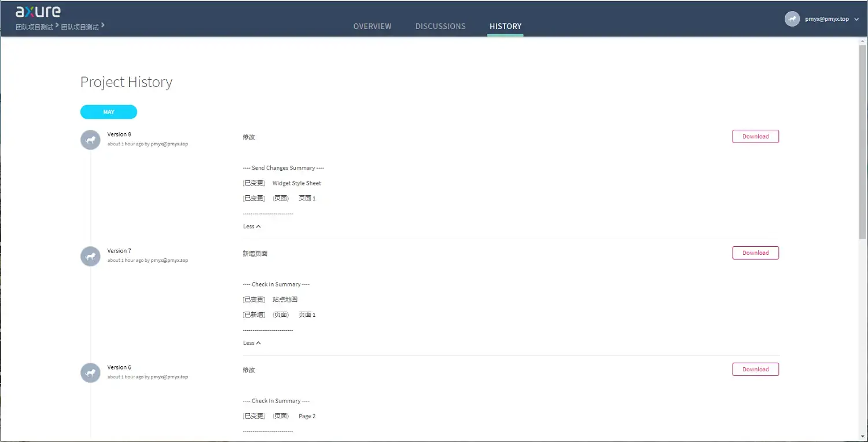Click the Version 7 avatar icon
Screen dimensions: 868x442
(x=90, y=256)
